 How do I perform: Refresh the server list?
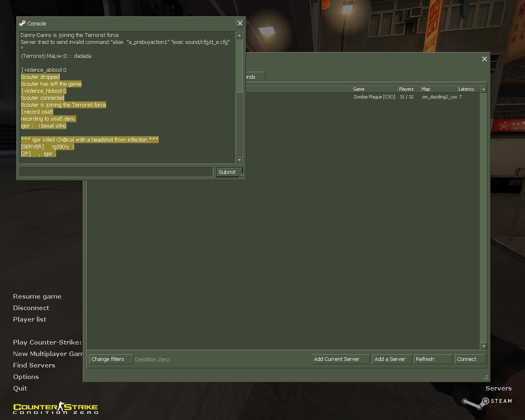click(432, 359)
